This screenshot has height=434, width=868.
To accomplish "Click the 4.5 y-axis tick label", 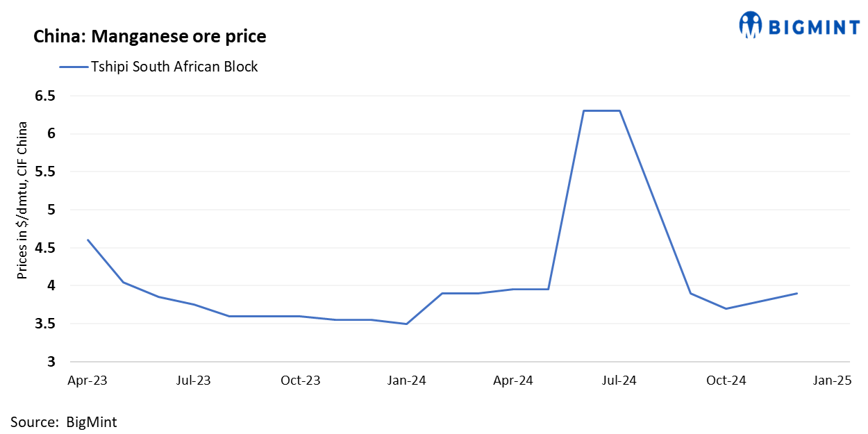I will click(x=45, y=248).
